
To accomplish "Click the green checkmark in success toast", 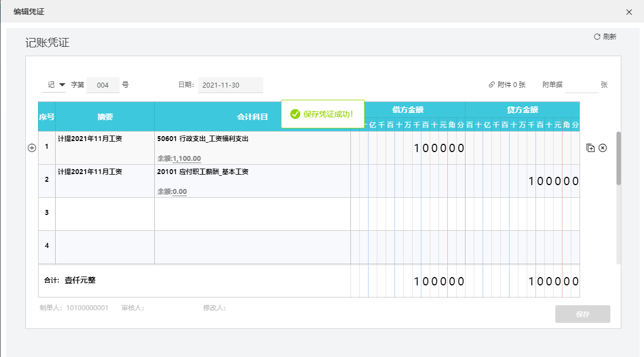I will point(295,114).
